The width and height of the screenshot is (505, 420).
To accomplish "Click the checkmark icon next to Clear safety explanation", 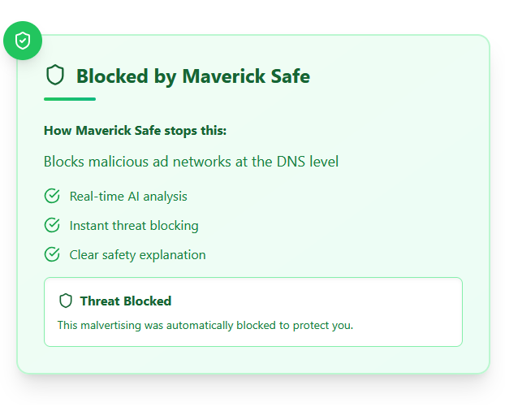I will [52, 254].
